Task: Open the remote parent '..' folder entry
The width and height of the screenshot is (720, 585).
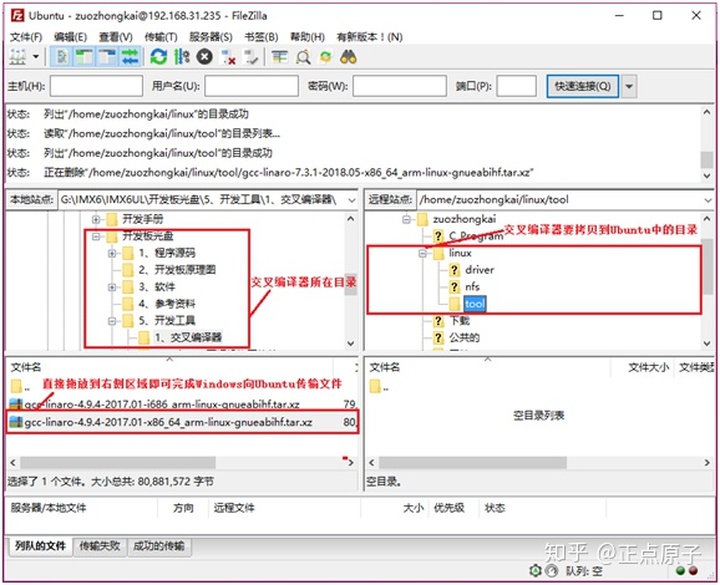Action: click(379, 387)
